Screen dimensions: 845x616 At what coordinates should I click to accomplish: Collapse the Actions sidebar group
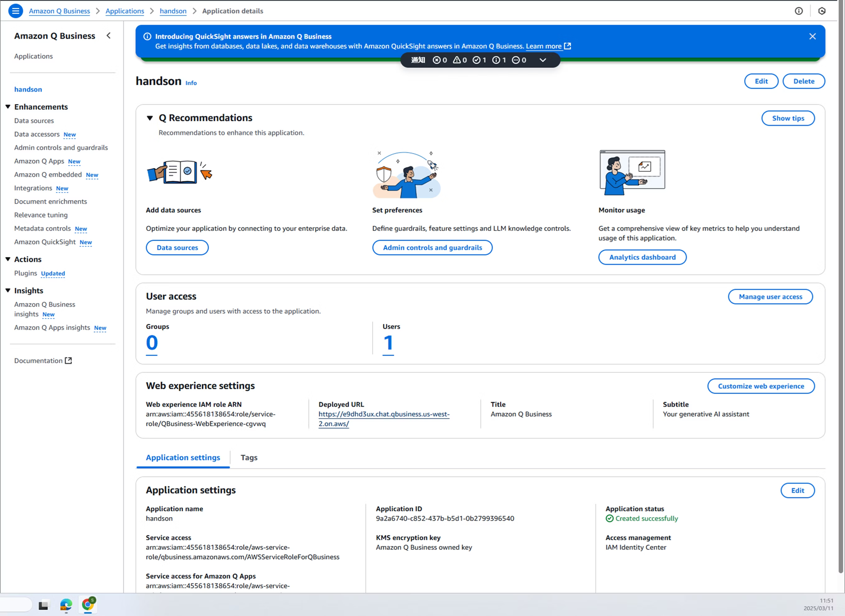coord(8,259)
